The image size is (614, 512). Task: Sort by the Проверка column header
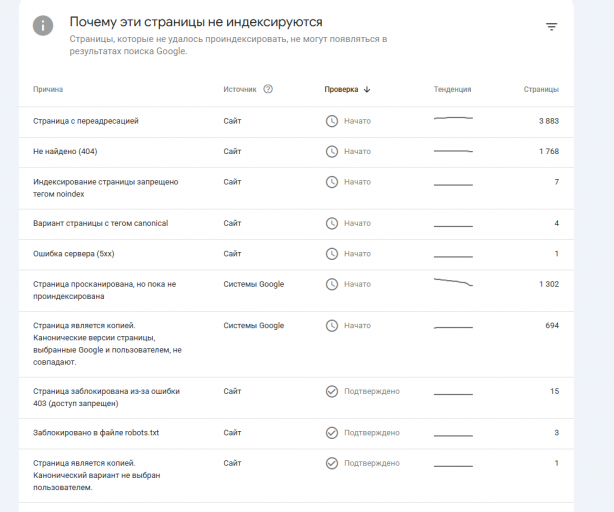341,89
